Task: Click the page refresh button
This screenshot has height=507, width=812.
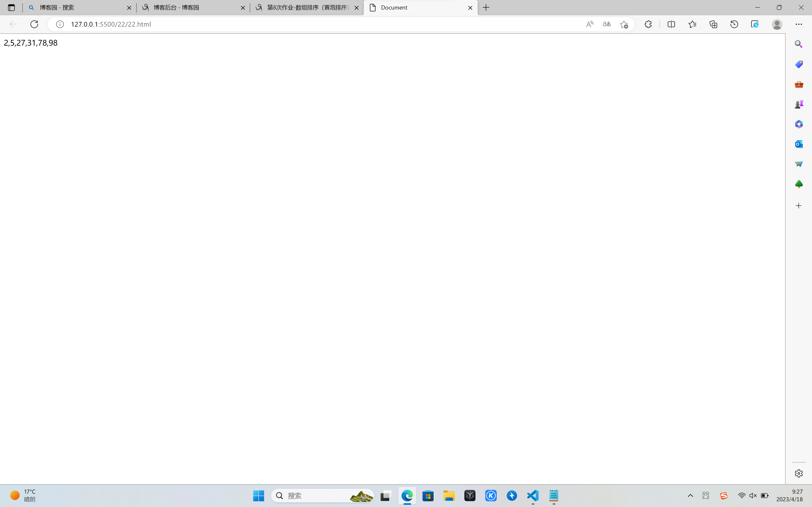Action: 34,24
